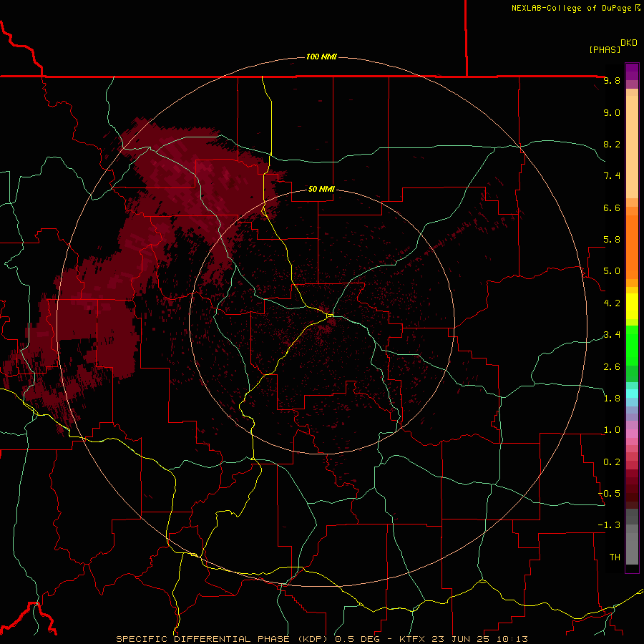Click the 7.4 legend value
This screenshot has height=644, width=644.
click(x=612, y=176)
